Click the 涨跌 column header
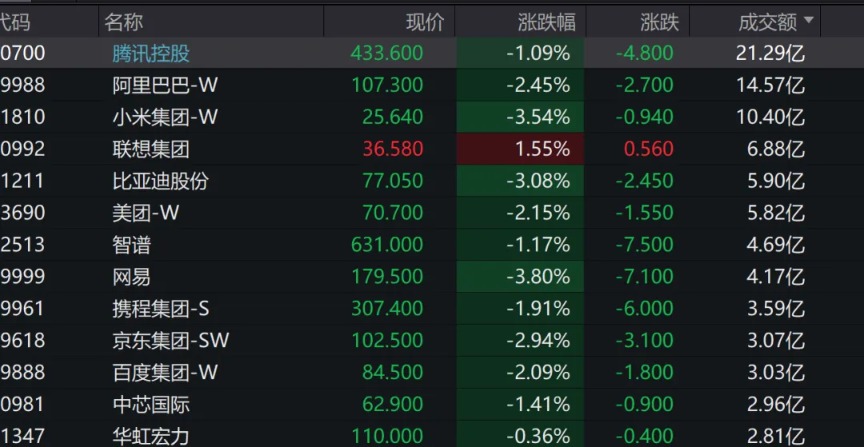Viewport: 864px width, 447px height. click(660, 23)
